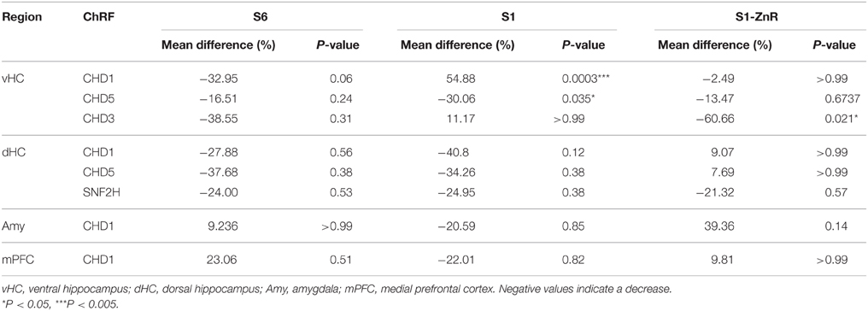Select the S1-ZnR group header
Image resolution: width=868 pixels, height=311 pixels.
point(757,18)
